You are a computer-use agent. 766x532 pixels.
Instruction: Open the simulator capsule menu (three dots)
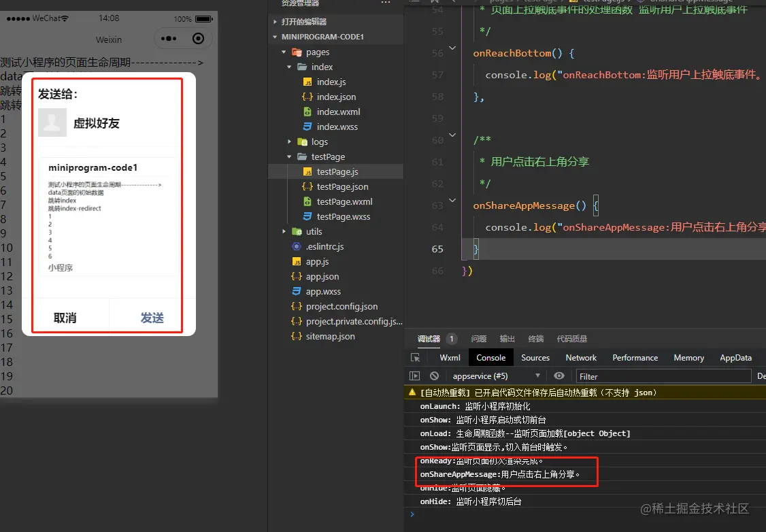pos(169,39)
